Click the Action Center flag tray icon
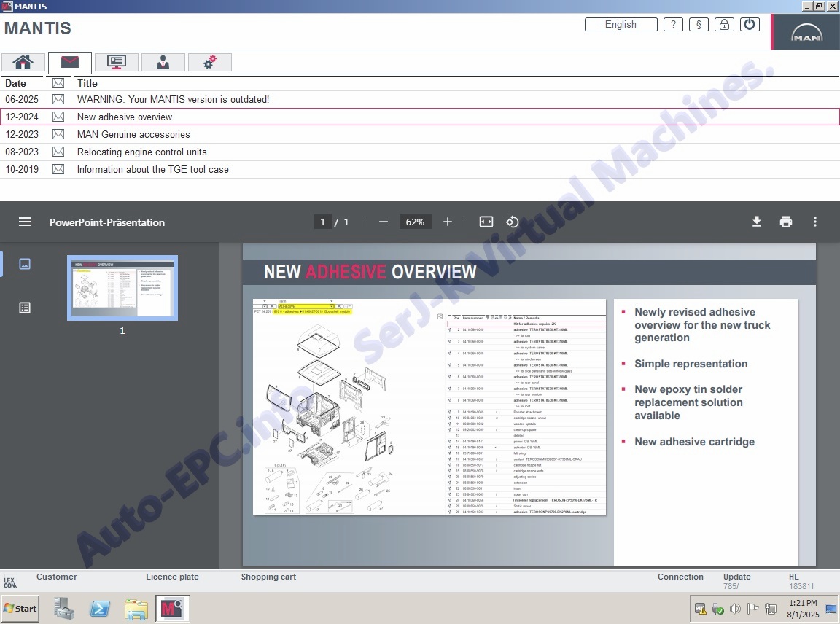Screen dimensions: 840x624 (752, 609)
